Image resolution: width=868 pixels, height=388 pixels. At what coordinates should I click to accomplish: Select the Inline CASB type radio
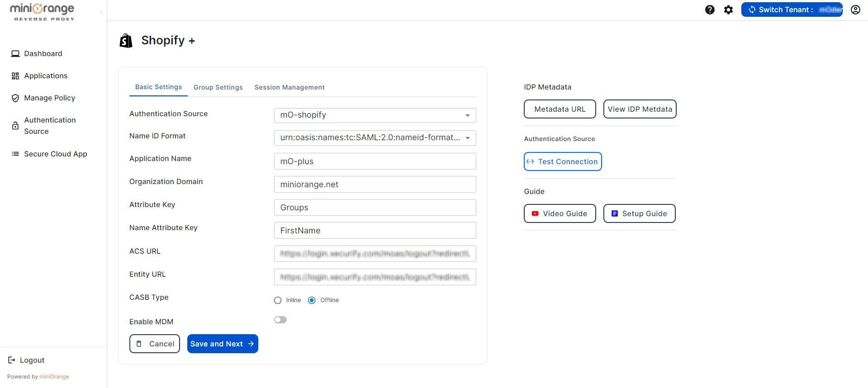pyautogui.click(x=278, y=300)
